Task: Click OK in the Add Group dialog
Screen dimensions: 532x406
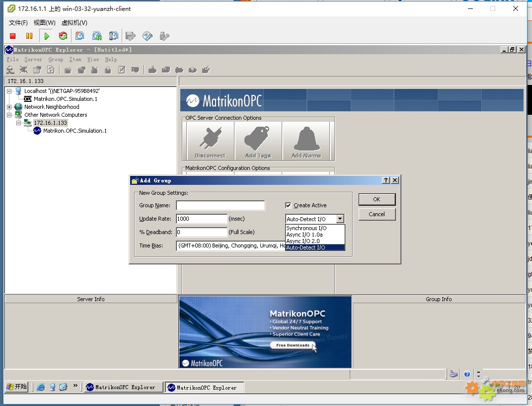Action: pyautogui.click(x=377, y=199)
